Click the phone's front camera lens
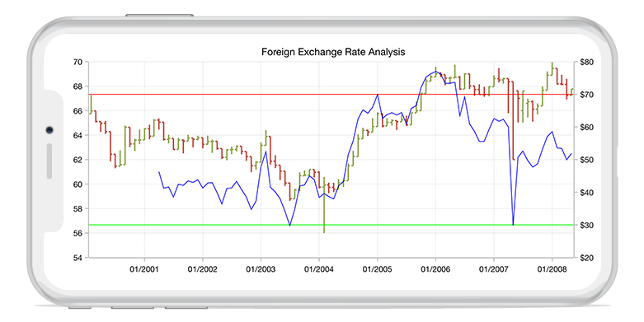644x322 pixels. pos(49,130)
